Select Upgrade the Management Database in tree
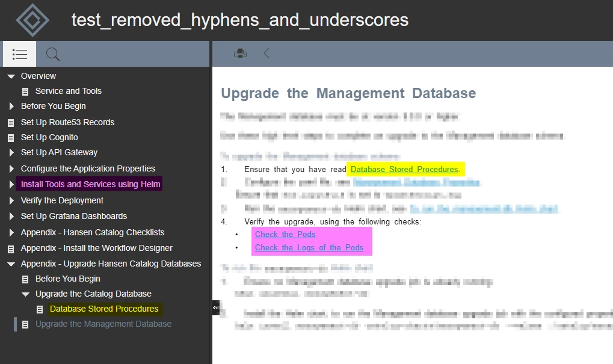The width and height of the screenshot is (613, 364). click(103, 324)
